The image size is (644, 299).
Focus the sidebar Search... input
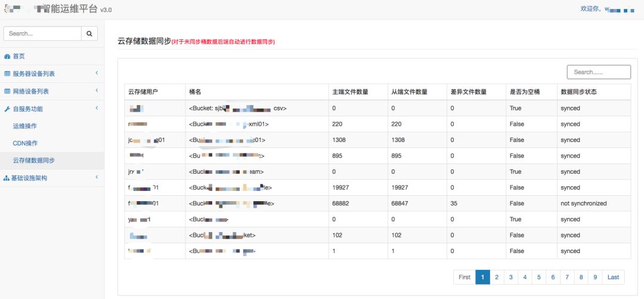[x=42, y=34]
